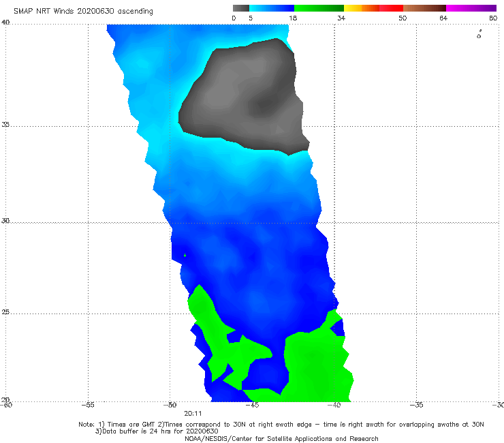The height and width of the screenshot is (443, 504).
Task: Click the color bar label '34'
Action: pyautogui.click(x=341, y=18)
